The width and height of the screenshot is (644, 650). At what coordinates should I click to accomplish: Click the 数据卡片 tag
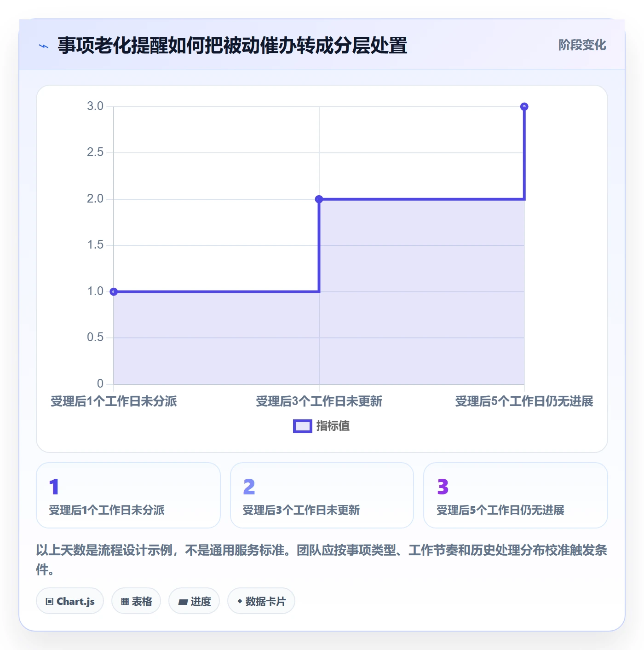click(261, 601)
